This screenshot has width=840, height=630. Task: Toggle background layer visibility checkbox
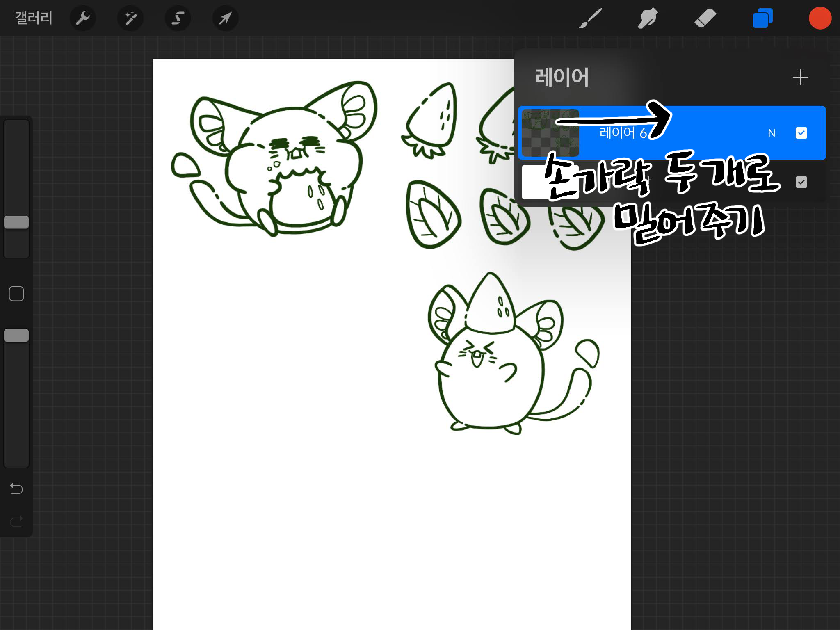(801, 182)
